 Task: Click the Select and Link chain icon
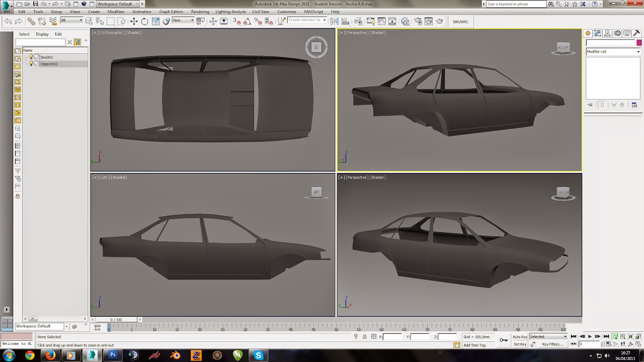31,21
